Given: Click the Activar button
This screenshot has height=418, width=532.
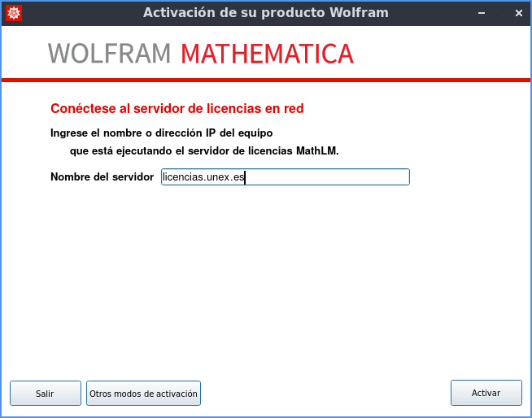Looking at the screenshot, I should (x=486, y=393).
